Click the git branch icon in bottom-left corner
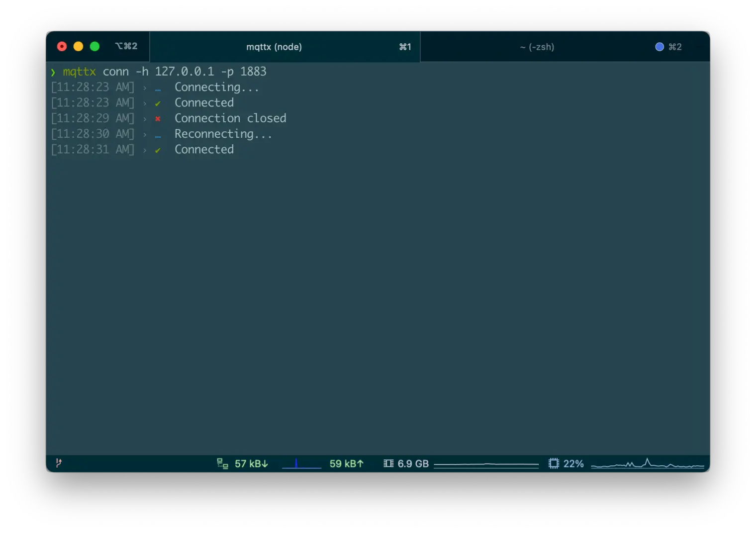The height and width of the screenshot is (533, 756). coord(58,463)
